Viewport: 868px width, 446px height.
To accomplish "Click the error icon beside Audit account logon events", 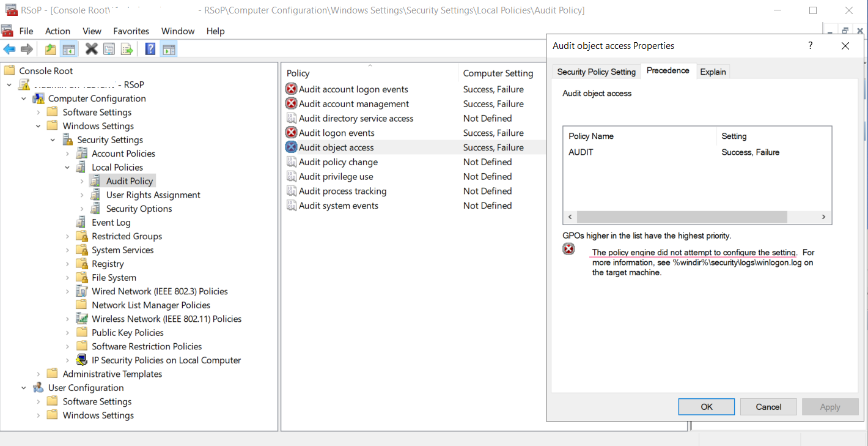I will click(291, 89).
